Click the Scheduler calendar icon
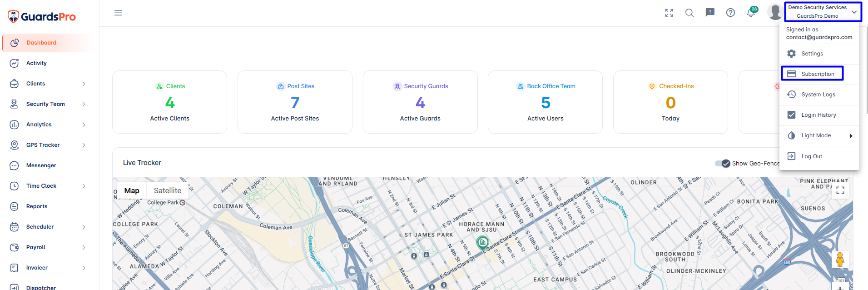Image resolution: width=868 pixels, height=290 pixels. (15, 227)
